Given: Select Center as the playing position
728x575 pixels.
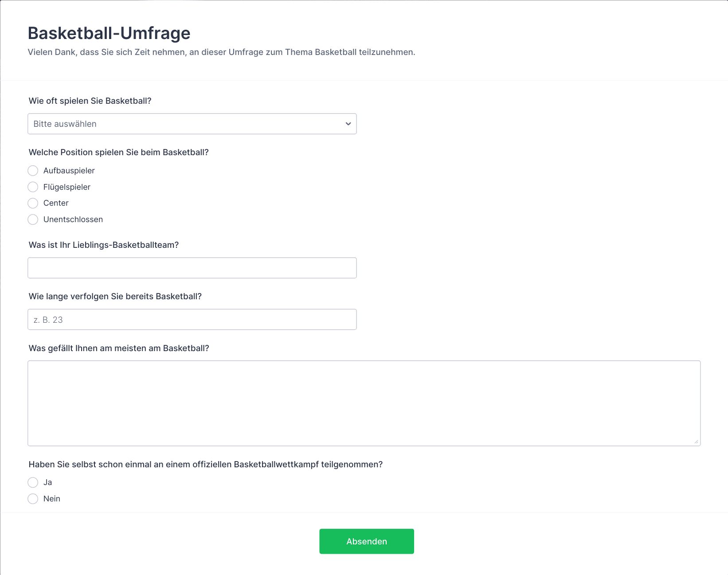Looking at the screenshot, I should coord(33,203).
